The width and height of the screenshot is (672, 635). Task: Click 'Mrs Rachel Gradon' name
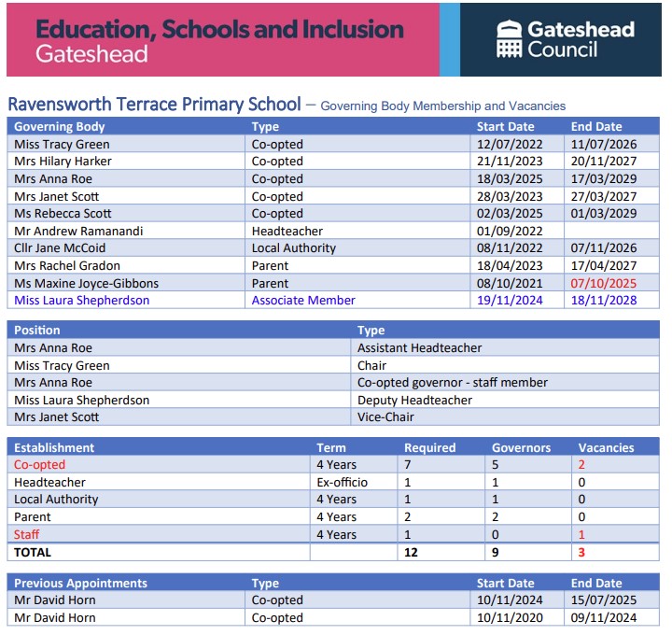(67, 265)
